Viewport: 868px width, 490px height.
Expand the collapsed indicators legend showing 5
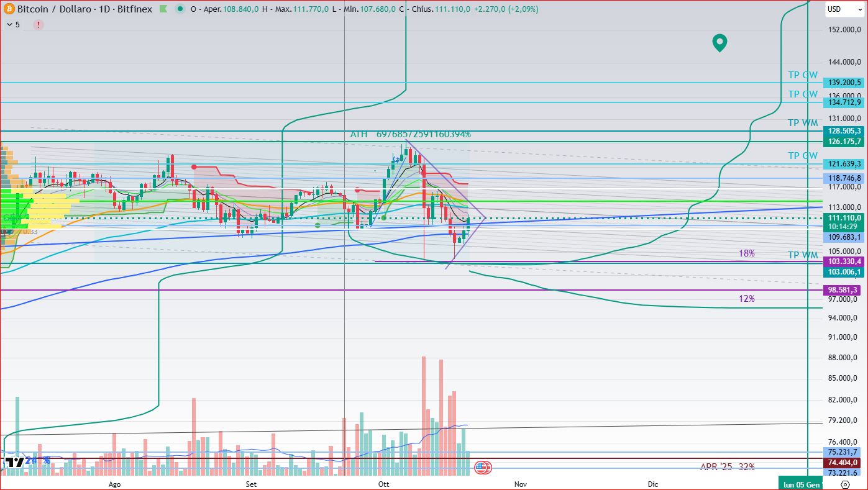pyautogui.click(x=12, y=25)
